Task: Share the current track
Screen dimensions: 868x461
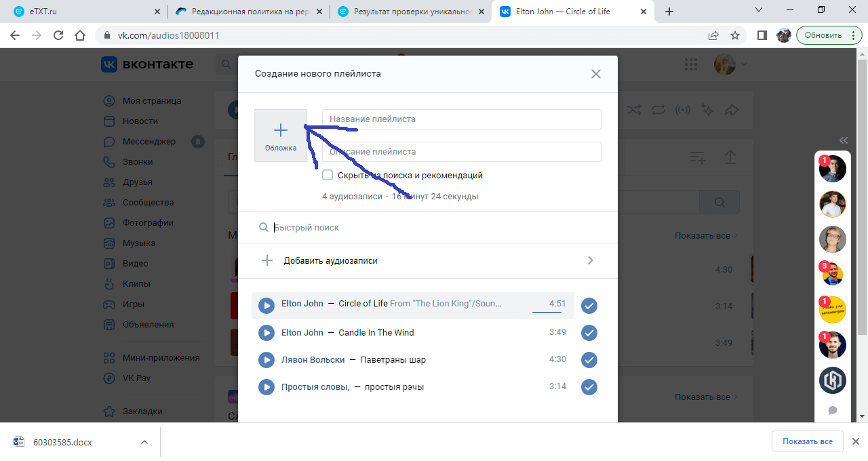Action: (x=732, y=110)
